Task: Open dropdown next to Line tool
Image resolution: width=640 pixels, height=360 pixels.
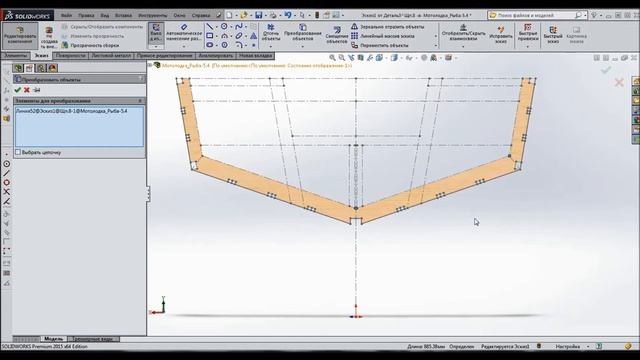Action: point(216,27)
